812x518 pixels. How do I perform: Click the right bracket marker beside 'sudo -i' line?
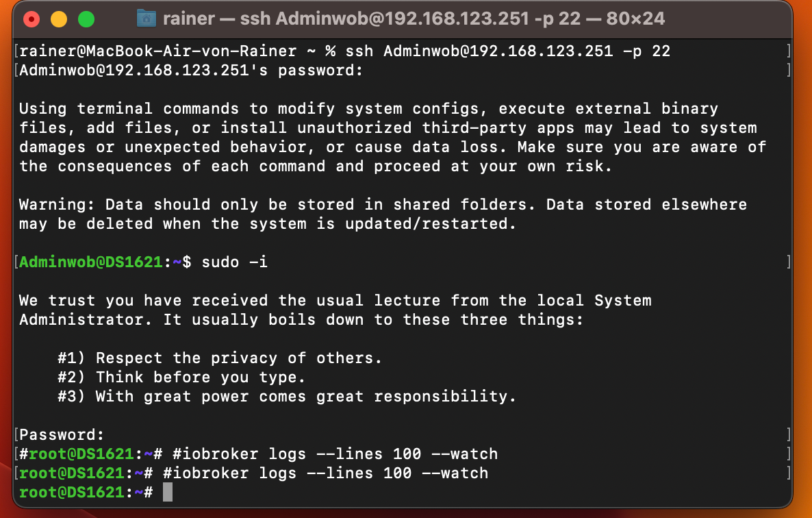point(788,262)
